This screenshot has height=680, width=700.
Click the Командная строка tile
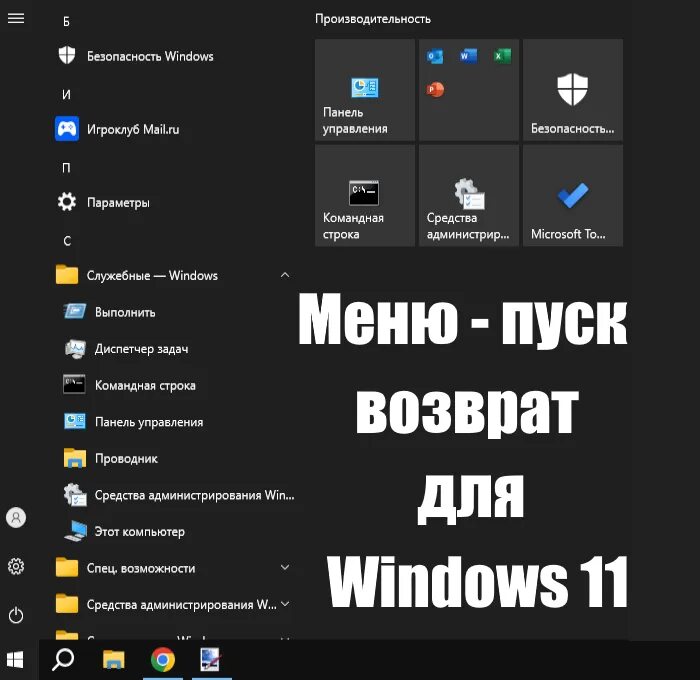[365, 195]
